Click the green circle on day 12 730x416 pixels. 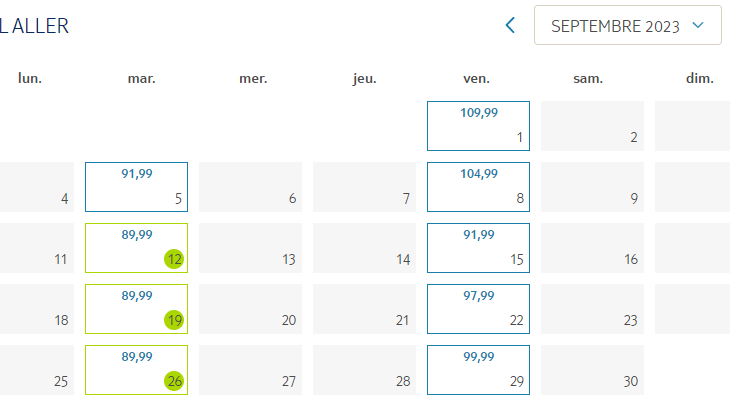point(174,259)
